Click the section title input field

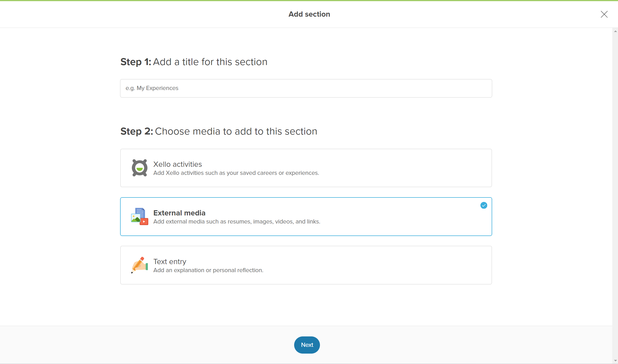click(x=306, y=88)
